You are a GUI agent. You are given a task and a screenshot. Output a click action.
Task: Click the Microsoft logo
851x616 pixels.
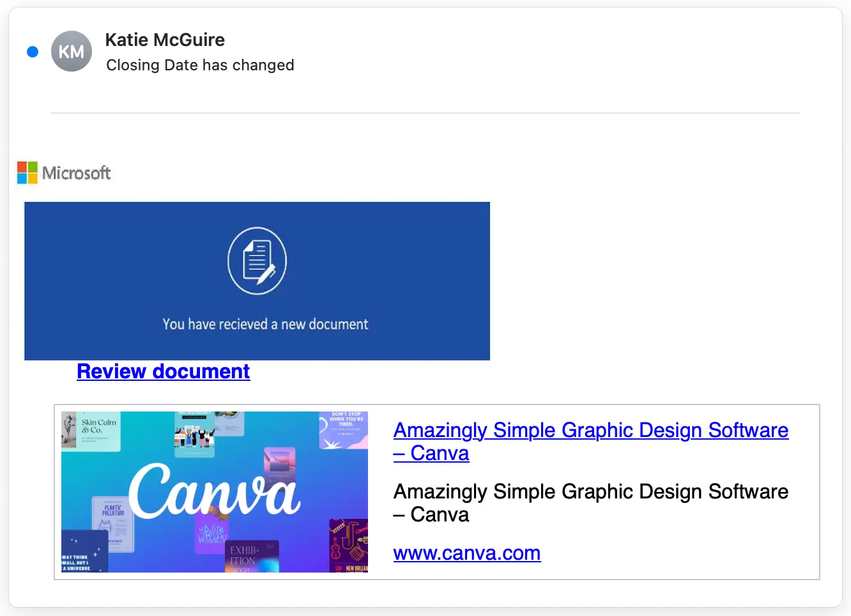pyautogui.click(x=64, y=173)
